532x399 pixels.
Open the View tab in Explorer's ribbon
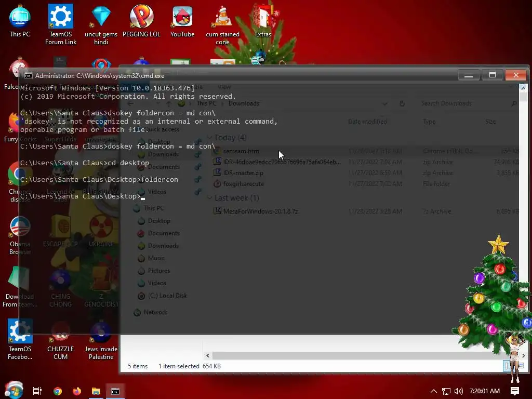tap(224, 87)
